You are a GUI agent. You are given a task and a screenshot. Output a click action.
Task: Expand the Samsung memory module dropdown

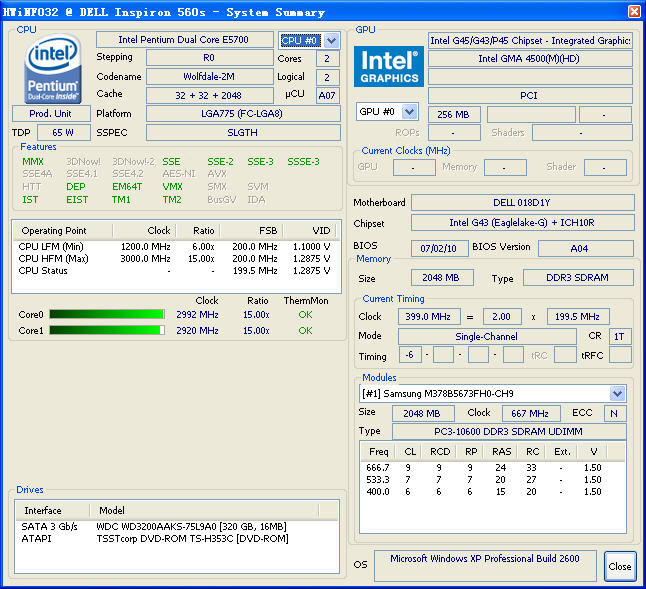(617, 394)
